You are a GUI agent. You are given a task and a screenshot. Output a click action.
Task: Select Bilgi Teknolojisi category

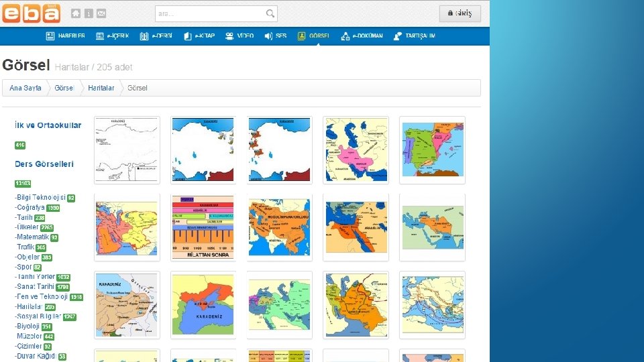pos(40,197)
